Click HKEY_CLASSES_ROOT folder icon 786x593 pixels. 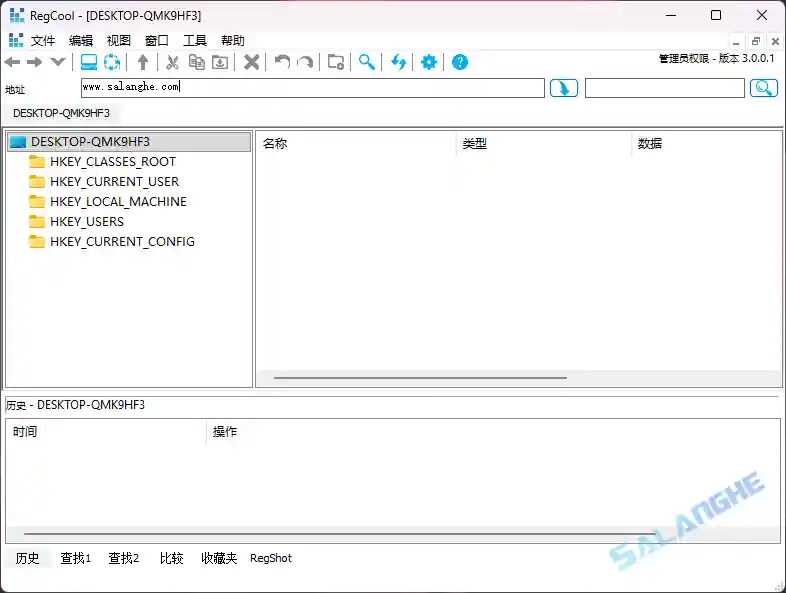pyautogui.click(x=37, y=161)
